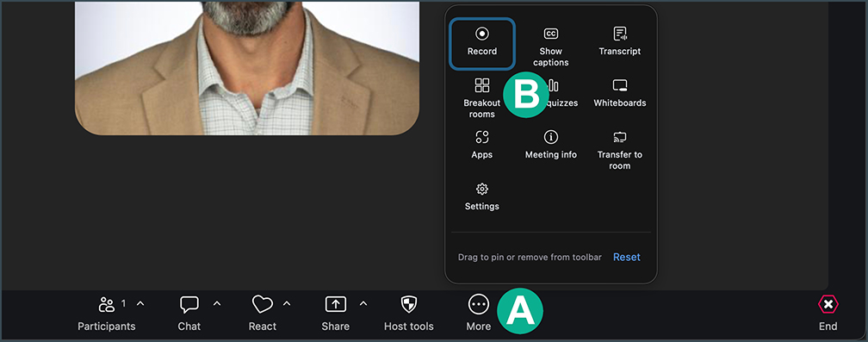Start Share screen
Viewport: 868px width, 342px height.
click(x=336, y=314)
